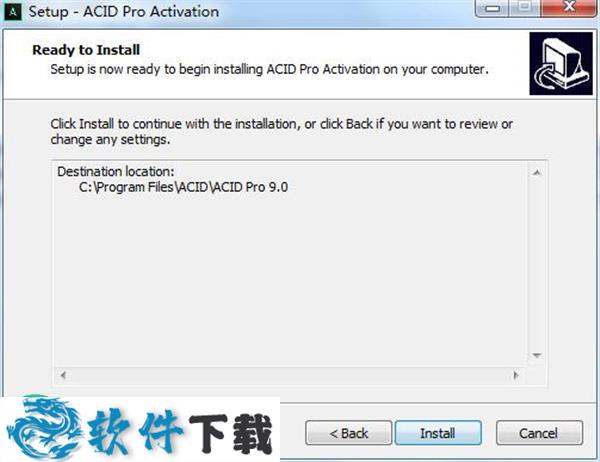Click the ACID Pro icon in title bar
600x462 pixels.
click(13, 11)
